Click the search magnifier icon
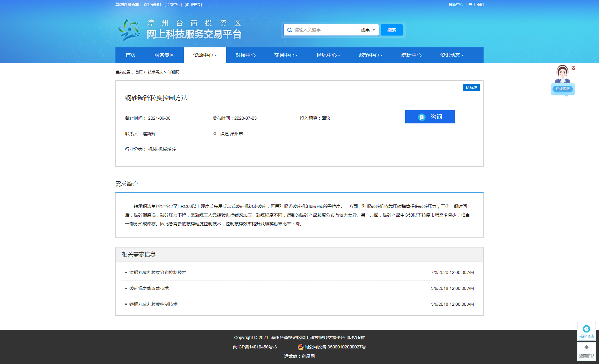 coord(290,30)
